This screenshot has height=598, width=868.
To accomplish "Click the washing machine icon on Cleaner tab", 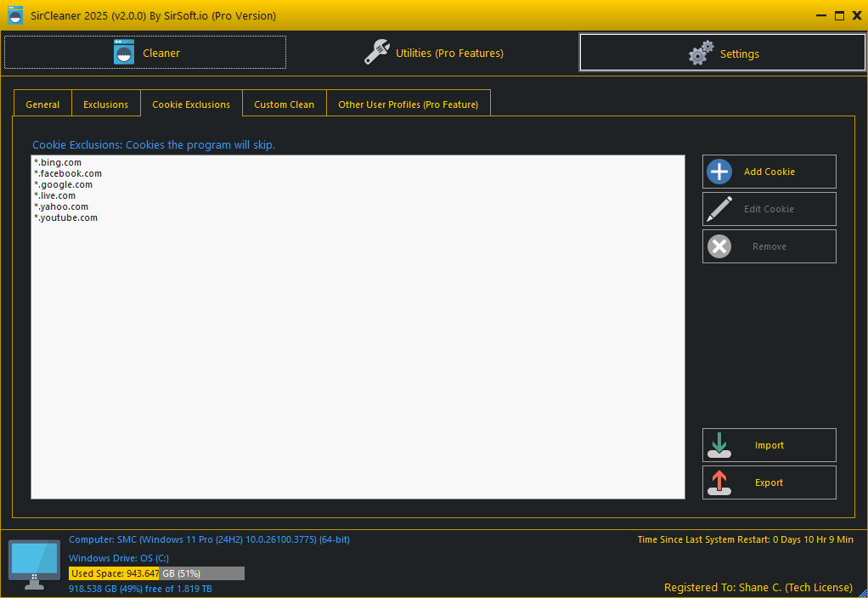I will pyautogui.click(x=123, y=52).
